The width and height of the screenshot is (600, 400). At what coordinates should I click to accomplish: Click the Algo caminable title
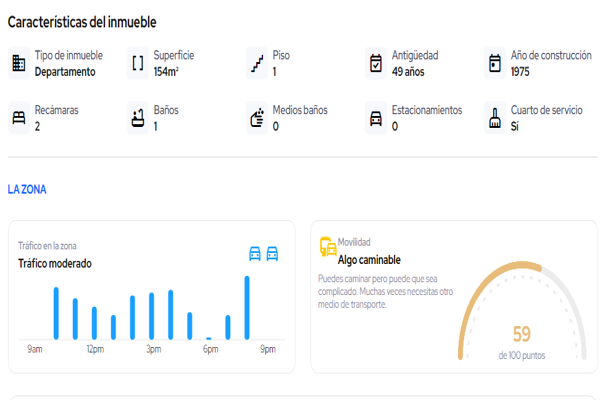[369, 260]
